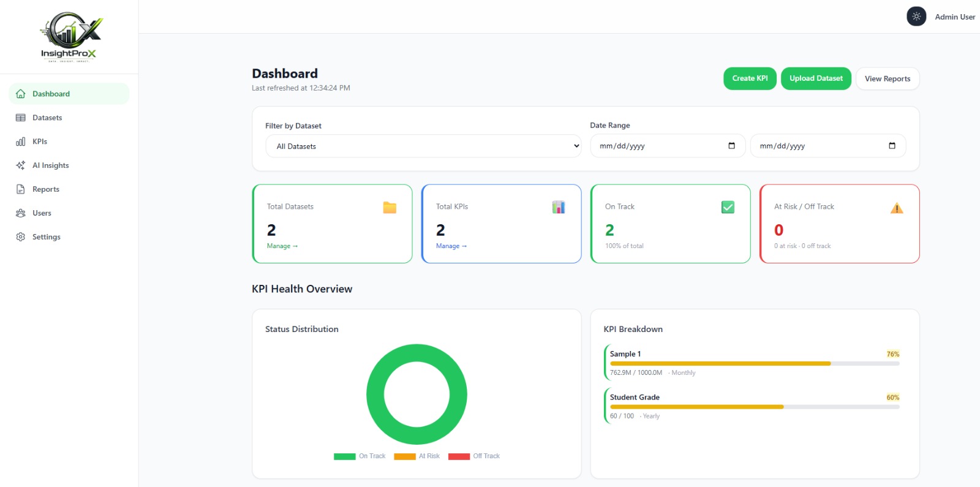Click the Datasets table icon in sidebar
980x487 pixels.
(x=21, y=118)
